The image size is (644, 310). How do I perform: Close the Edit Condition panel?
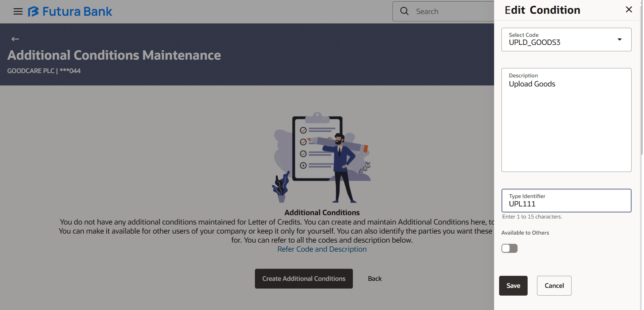[x=629, y=9]
